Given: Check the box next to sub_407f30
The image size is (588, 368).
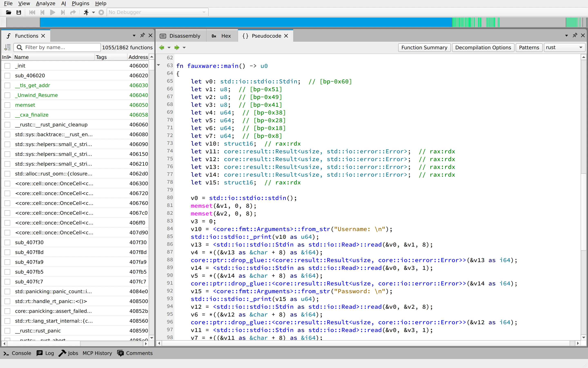Looking at the screenshot, I should click(8, 242).
